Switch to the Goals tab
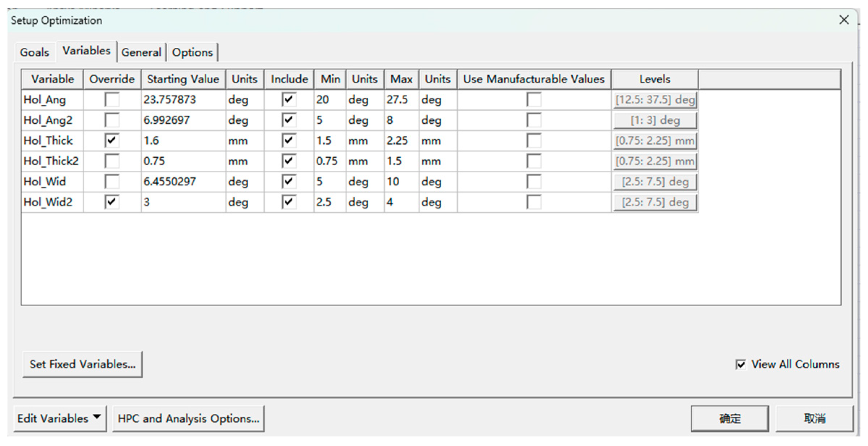The width and height of the screenshot is (868, 446). [34, 52]
